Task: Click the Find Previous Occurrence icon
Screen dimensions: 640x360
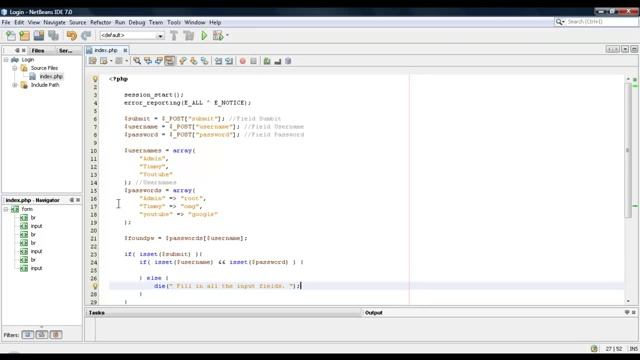Action: pyautogui.click(x=148, y=61)
